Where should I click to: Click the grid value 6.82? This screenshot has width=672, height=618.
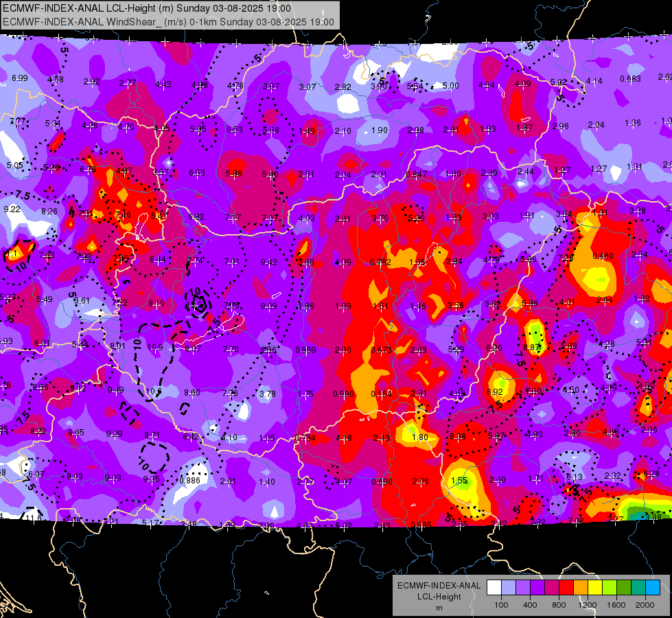coord(196,216)
